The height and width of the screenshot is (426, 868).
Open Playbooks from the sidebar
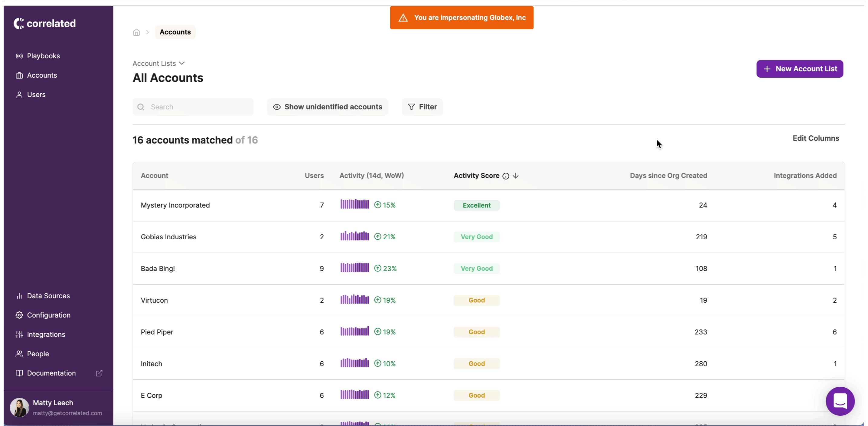(x=43, y=56)
